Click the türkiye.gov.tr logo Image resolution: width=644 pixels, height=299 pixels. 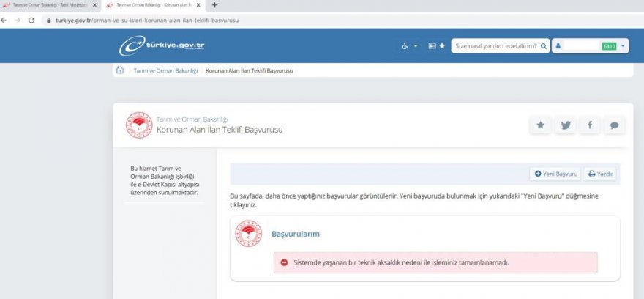click(162, 45)
